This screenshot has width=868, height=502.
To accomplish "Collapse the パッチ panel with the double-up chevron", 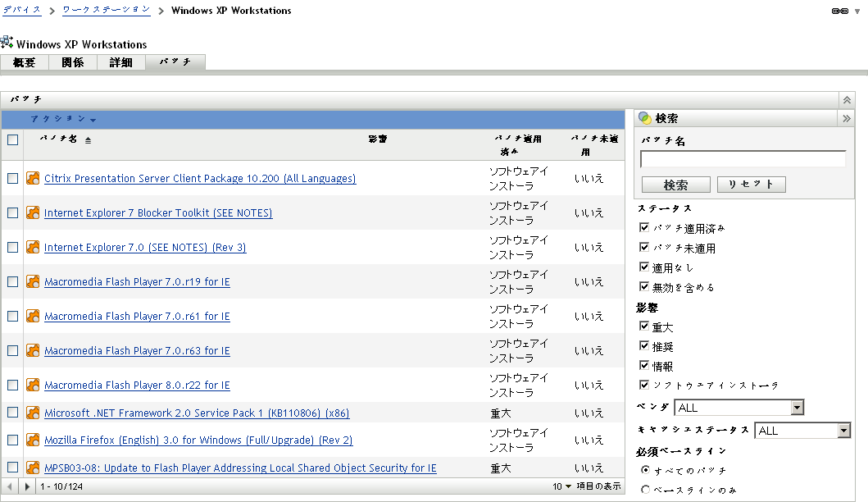I will tap(846, 98).
